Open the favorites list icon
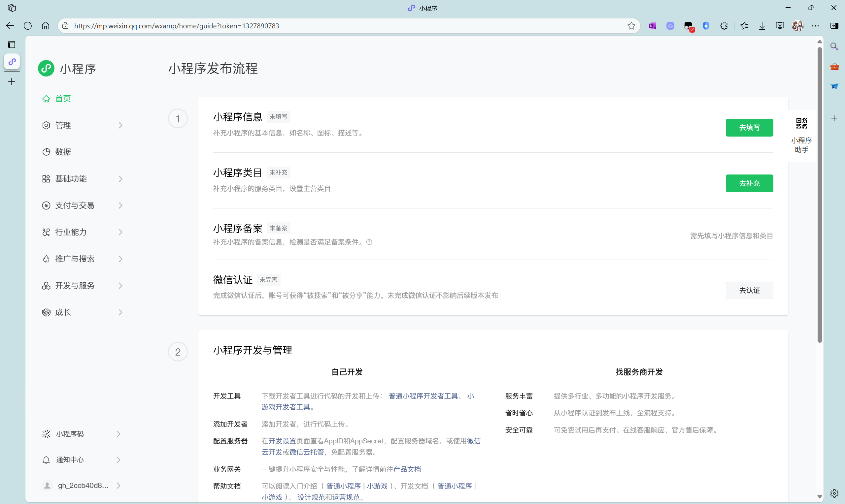The height and width of the screenshot is (504, 845). click(744, 26)
